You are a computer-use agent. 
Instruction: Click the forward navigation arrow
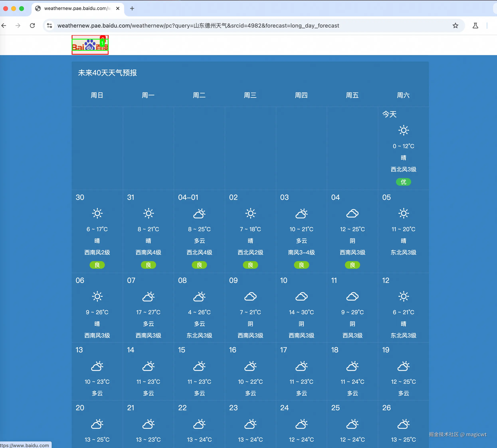18,25
